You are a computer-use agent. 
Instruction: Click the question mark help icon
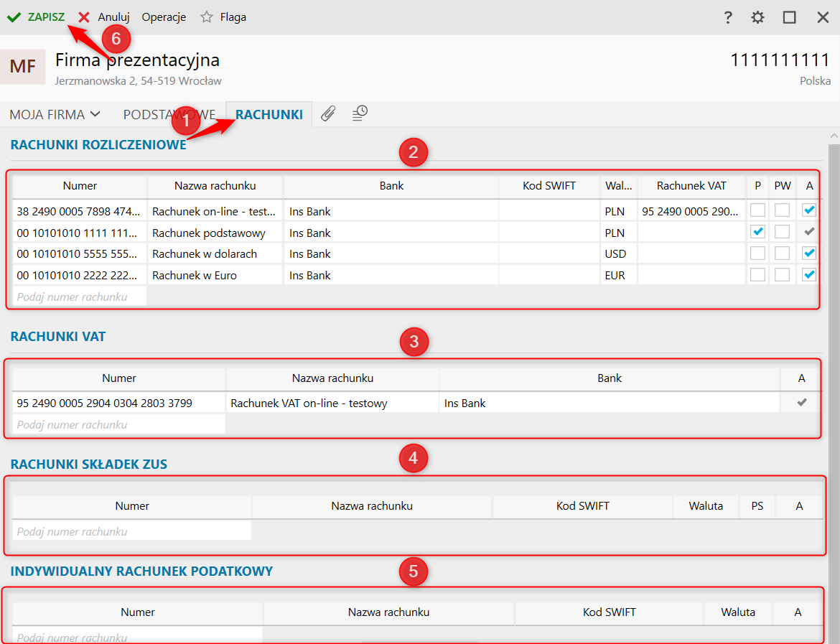click(x=727, y=17)
